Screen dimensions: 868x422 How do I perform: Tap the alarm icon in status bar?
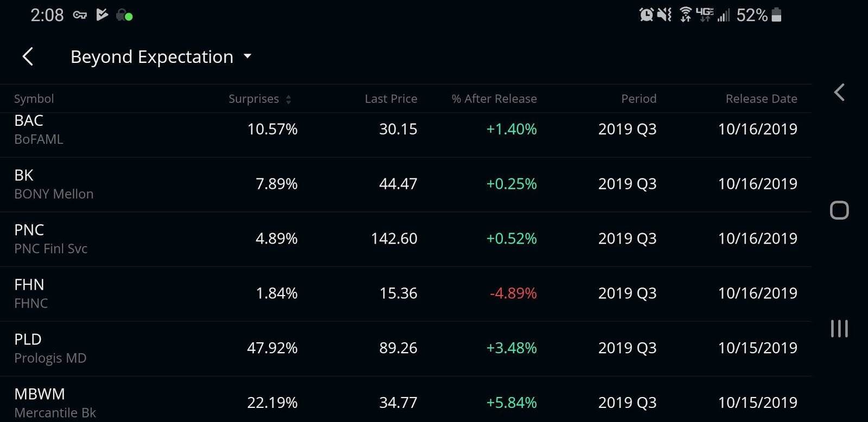(x=646, y=15)
